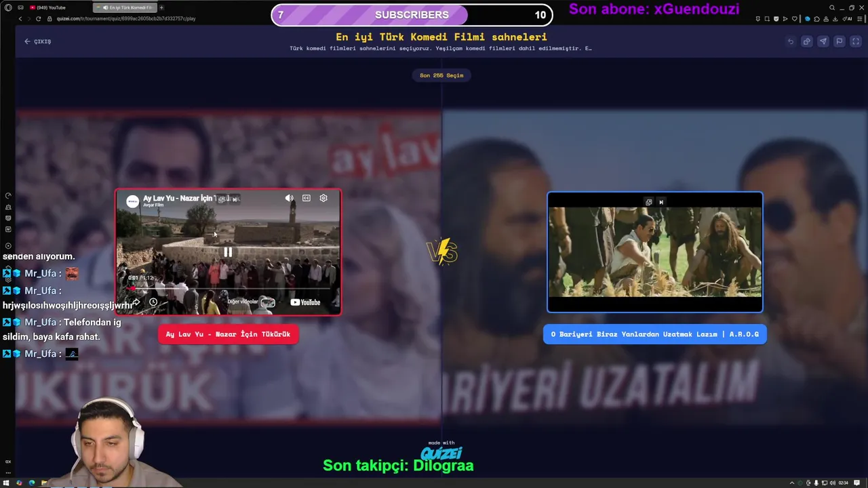Image resolution: width=868 pixels, height=488 pixels.
Task: Click the snapshot crop icon in the browser toolbar
Action: coord(767,19)
